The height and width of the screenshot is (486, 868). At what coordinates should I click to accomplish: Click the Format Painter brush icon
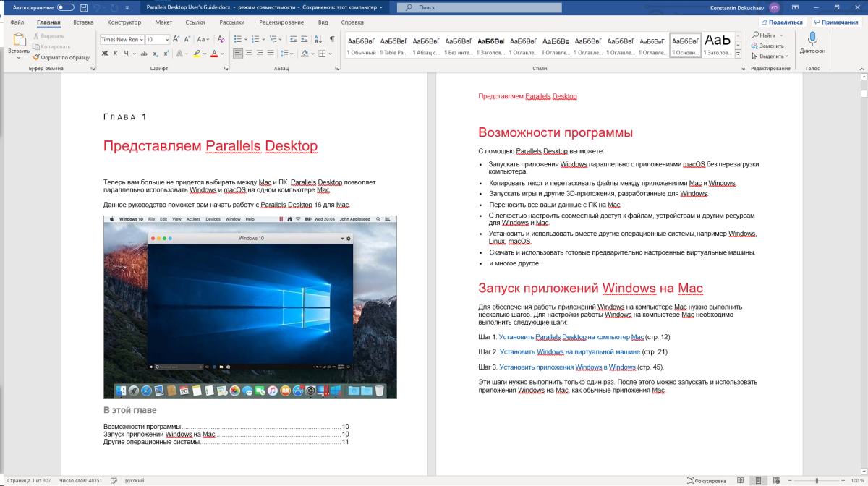click(x=35, y=57)
